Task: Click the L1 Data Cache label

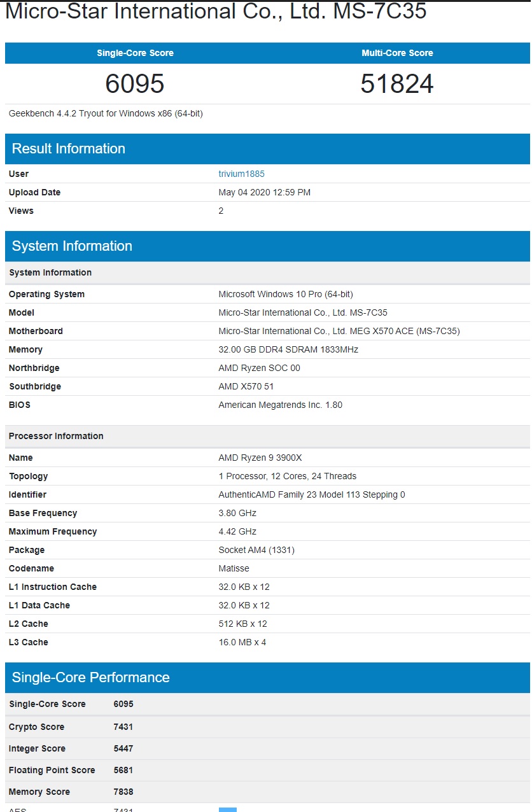Action: coord(39,605)
